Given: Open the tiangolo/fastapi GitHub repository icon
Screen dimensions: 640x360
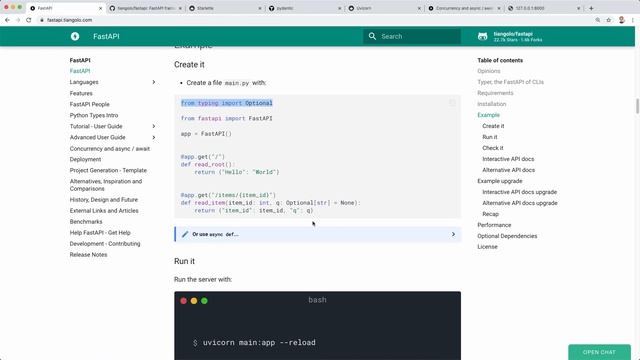Looking at the screenshot, I should click(x=482, y=36).
